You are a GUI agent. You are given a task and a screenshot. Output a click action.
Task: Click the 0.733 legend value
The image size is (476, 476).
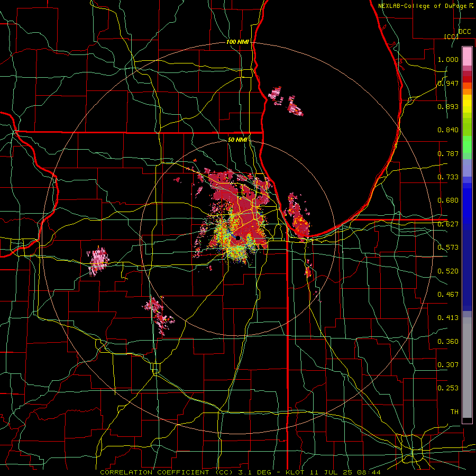pos(448,177)
